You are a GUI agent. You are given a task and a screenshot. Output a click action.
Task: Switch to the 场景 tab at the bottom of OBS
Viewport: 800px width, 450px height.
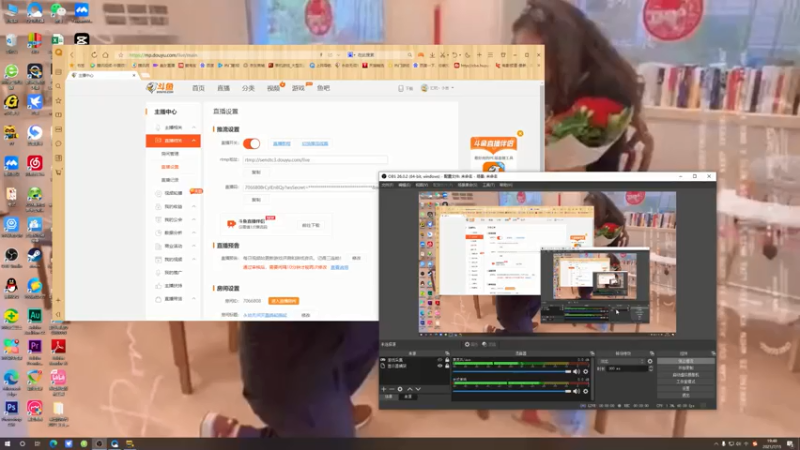pos(389,396)
